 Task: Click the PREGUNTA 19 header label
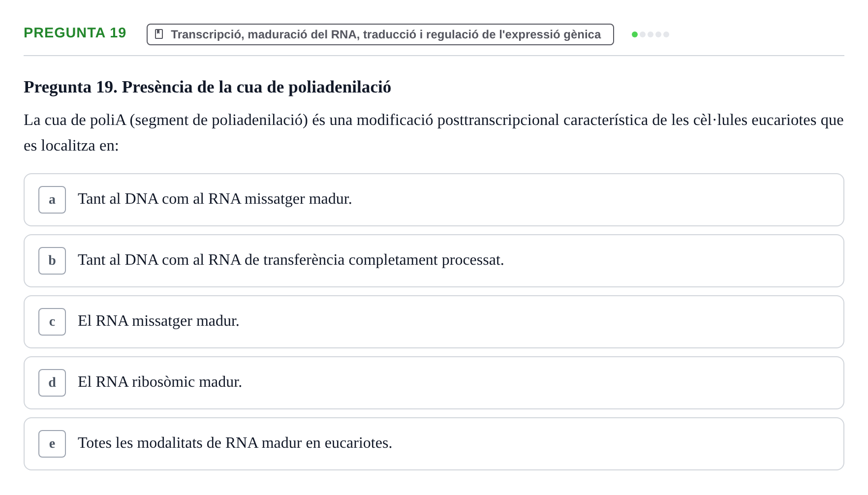click(x=75, y=33)
